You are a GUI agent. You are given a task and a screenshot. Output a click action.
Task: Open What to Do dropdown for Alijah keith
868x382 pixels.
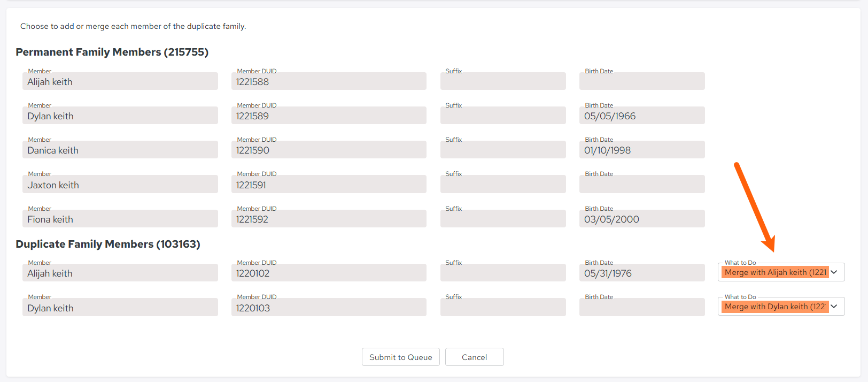click(x=781, y=272)
